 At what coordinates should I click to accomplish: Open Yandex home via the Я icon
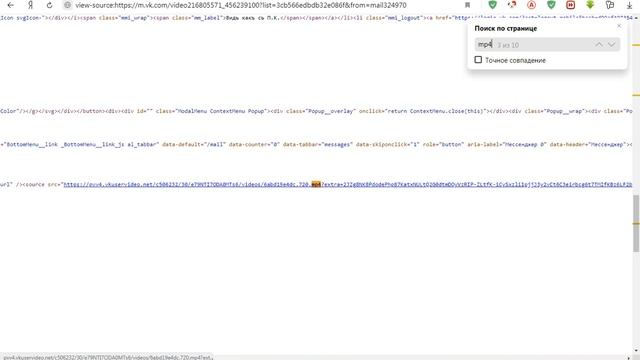point(30,5)
